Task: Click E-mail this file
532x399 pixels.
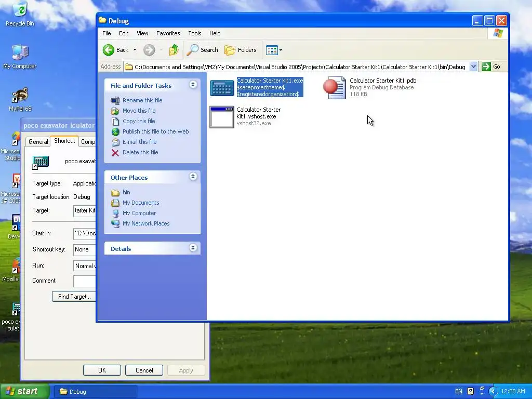Action: click(139, 142)
